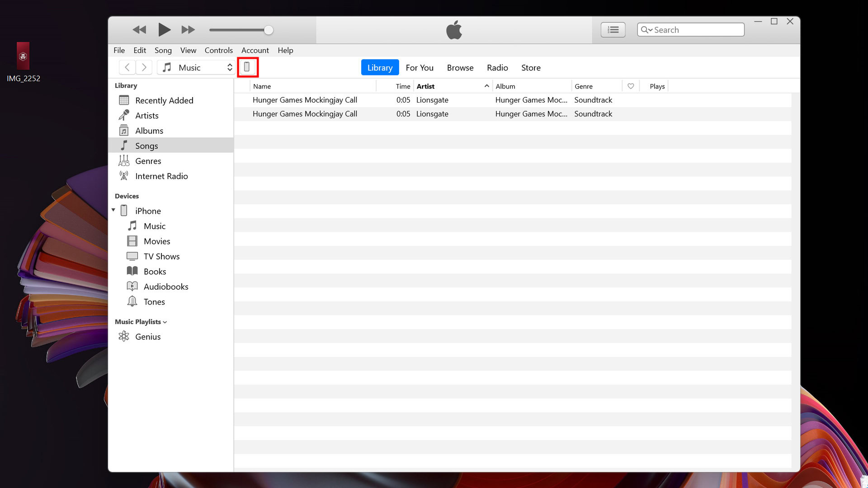
Task: Click the rewind previous track button
Action: coord(139,30)
